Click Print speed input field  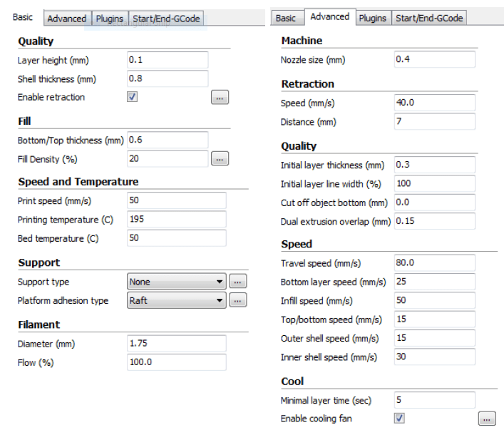click(177, 200)
